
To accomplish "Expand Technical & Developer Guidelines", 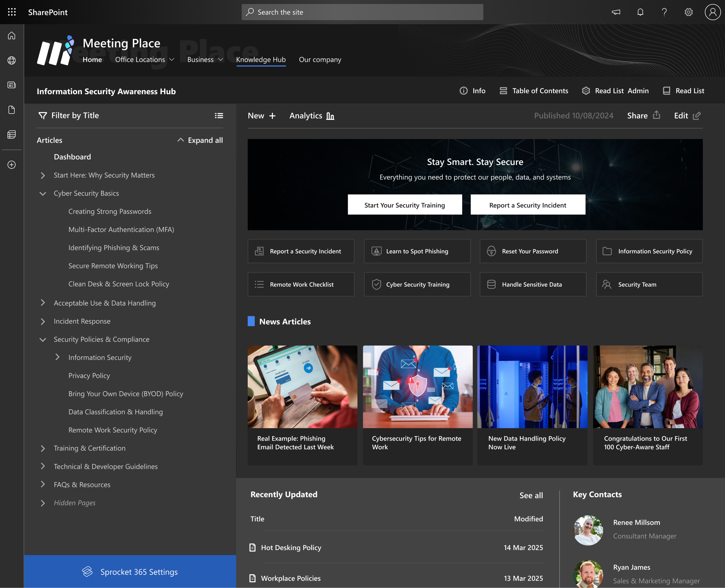I will point(43,466).
